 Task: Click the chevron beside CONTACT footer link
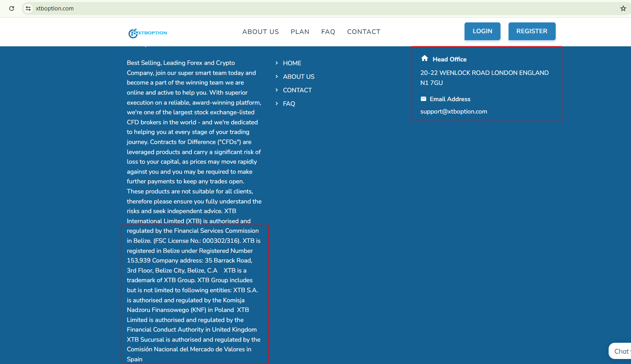point(276,90)
